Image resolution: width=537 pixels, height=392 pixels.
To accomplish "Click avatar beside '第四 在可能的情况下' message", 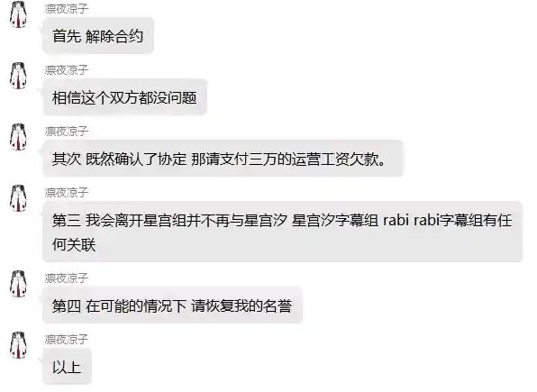I will pos(18,284).
